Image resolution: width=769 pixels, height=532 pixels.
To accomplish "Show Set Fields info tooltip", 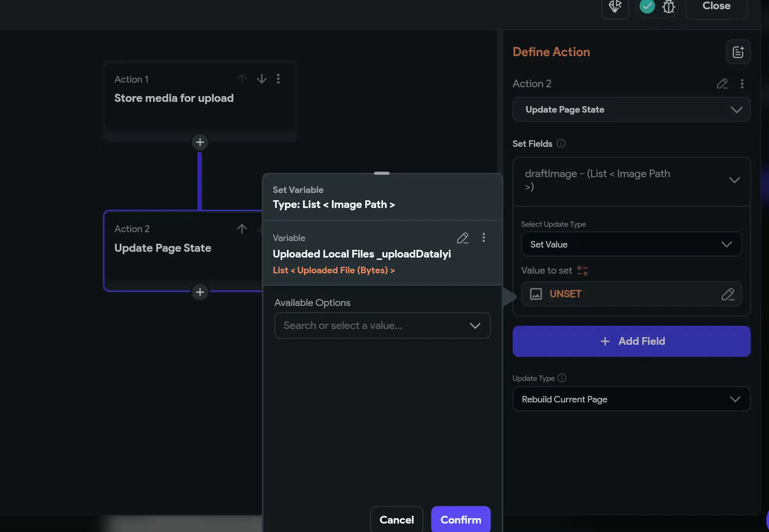I will click(x=561, y=143).
